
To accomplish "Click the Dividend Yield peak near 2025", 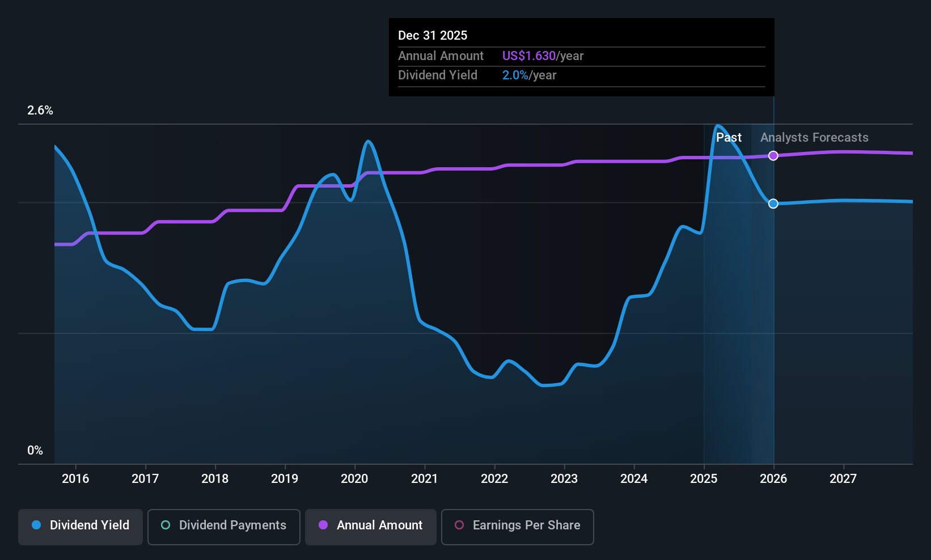I will coord(718,126).
